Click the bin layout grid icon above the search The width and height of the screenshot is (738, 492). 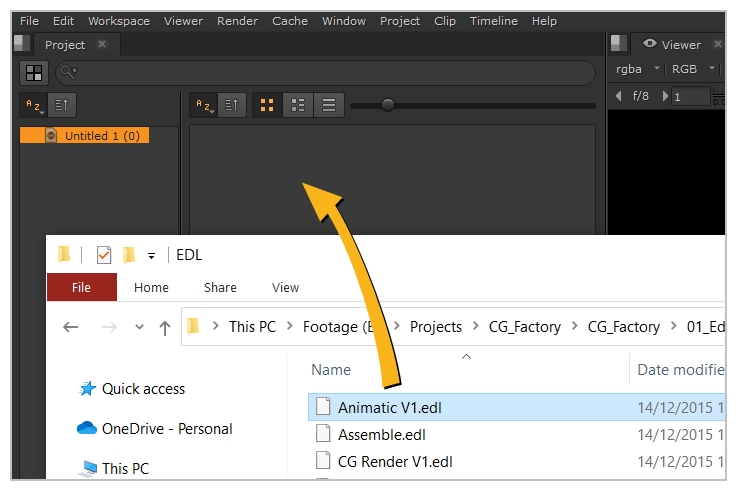(34, 73)
